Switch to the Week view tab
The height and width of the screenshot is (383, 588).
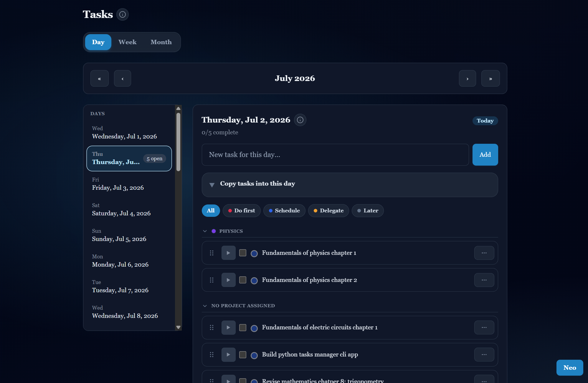tap(127, 42)
